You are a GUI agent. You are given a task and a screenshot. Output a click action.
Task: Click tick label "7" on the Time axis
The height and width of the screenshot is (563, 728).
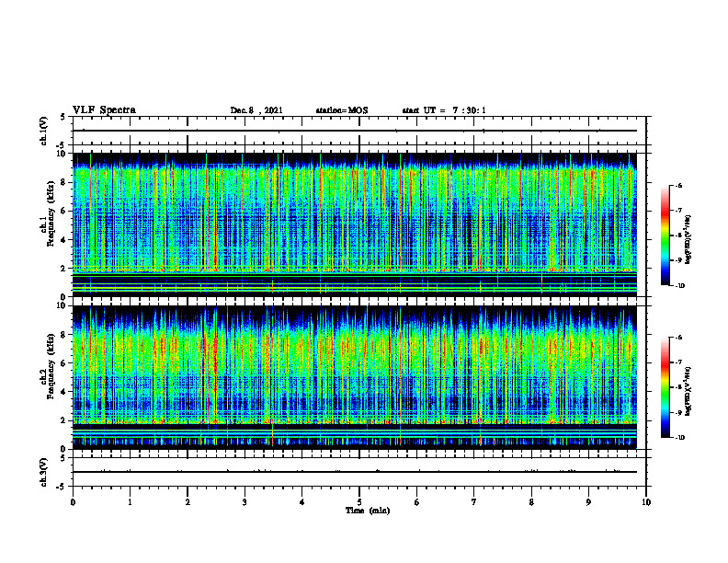pos(474,502)
